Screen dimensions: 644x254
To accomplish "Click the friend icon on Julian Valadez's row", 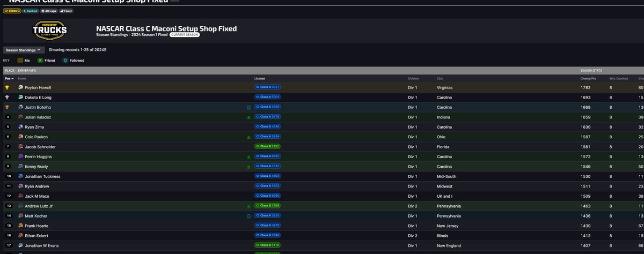I will (x=248, y=117).
